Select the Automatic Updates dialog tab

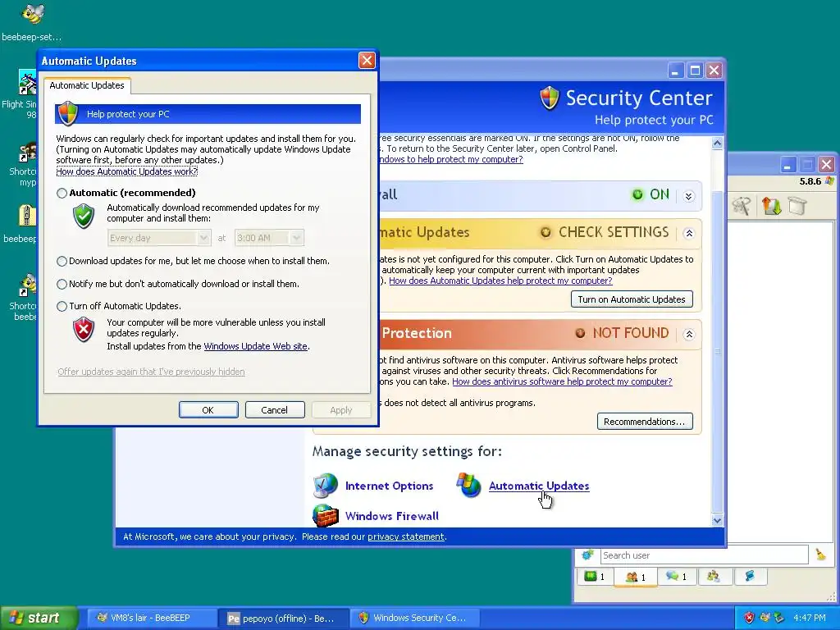coord(87,85)
